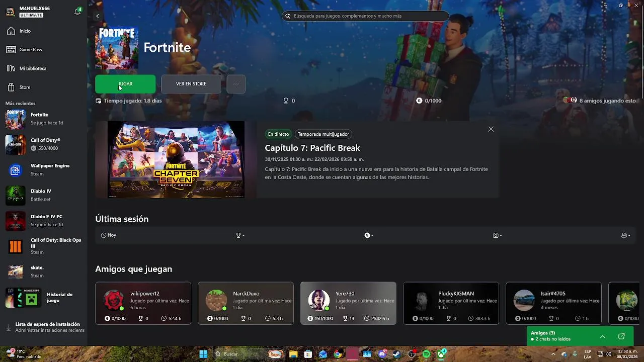Select skate. in recent list
Screen dimensions: 644x362
click(x=43, y=271)
